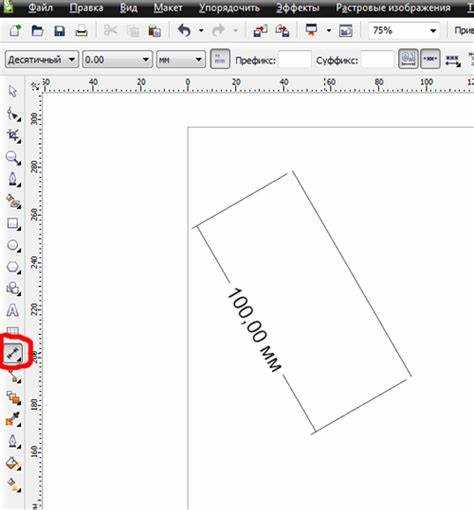Select the Zoom magnifier tool
This screenshot has height=510, width=474.
click(13, 158)
